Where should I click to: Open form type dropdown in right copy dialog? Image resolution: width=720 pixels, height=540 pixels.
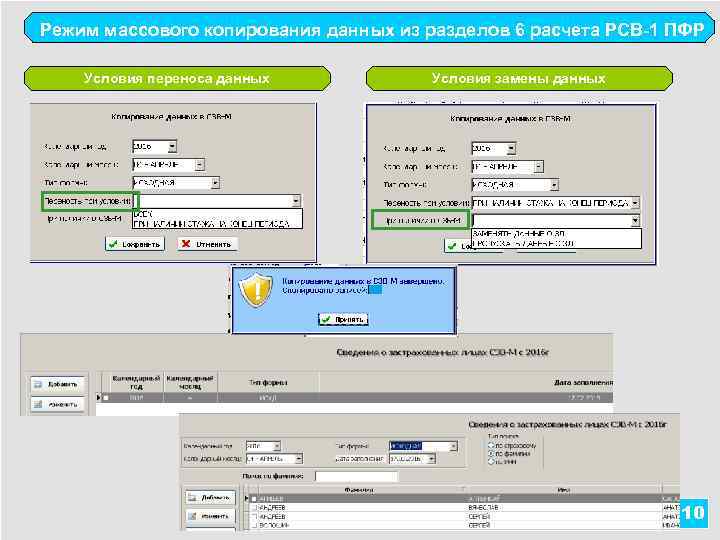[554, 185]
